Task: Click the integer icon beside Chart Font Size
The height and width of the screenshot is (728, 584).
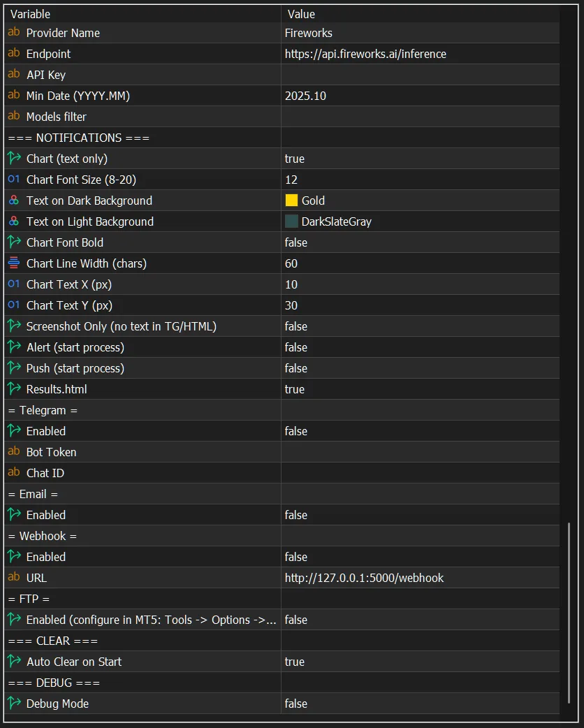Action: point(14,180)
